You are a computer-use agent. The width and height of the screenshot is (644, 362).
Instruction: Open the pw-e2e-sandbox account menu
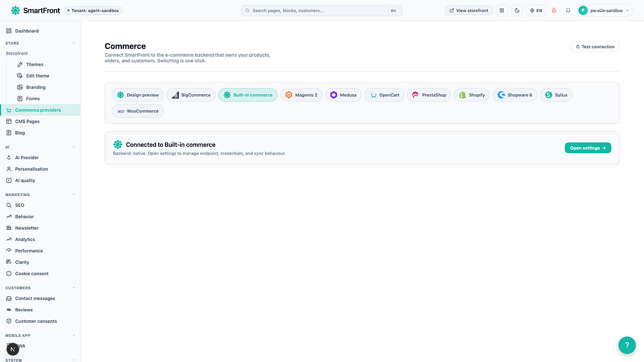[x=605, y=11]
